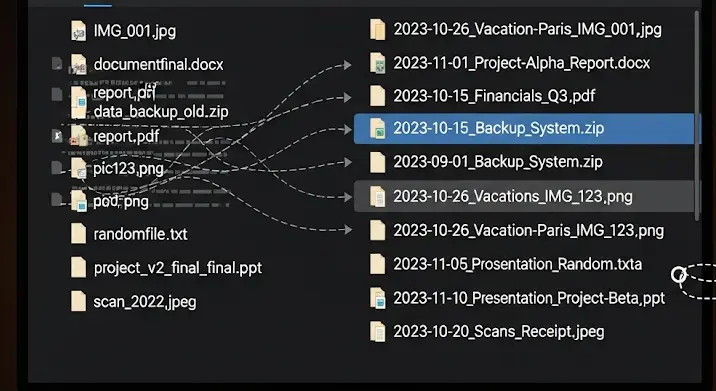The image size is (716, 391).
Task: Toggle the checkbox beside pod.png
Action: 57,199
